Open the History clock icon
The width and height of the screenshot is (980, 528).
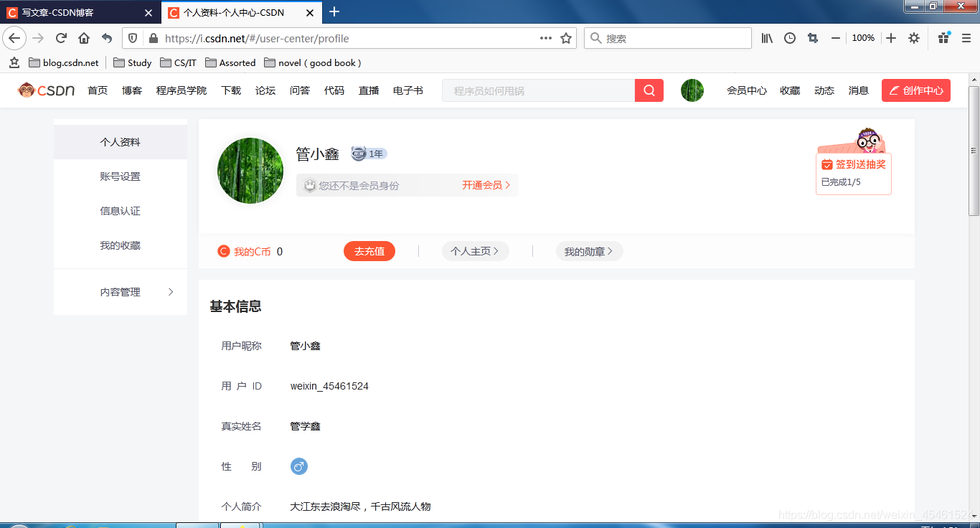coord(790,38)
